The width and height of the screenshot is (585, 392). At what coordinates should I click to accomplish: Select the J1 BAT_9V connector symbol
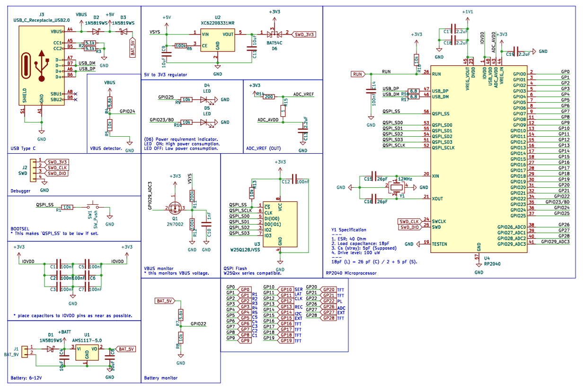[25, 351]
